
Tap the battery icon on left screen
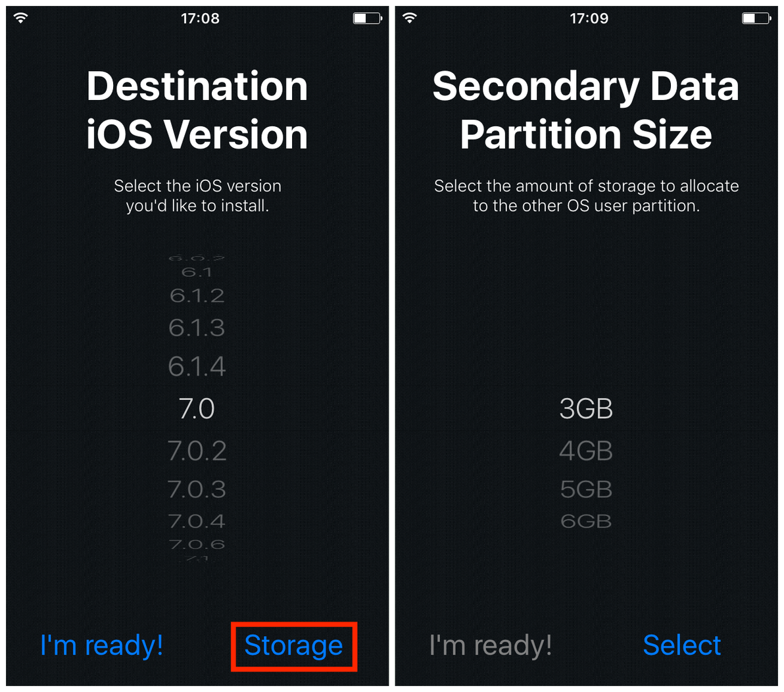(x=368, y=18)
